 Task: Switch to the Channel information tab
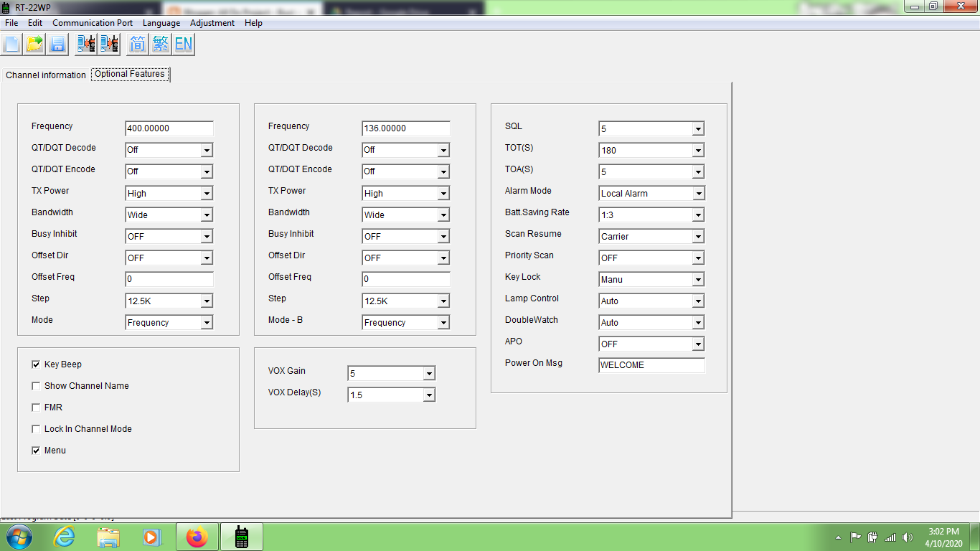(46, 75)
